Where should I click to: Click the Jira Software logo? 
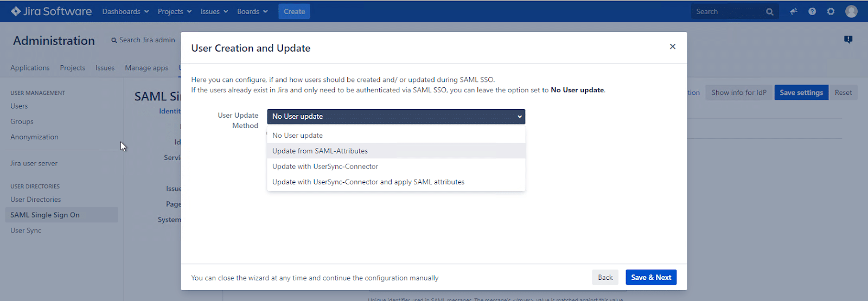51,11
